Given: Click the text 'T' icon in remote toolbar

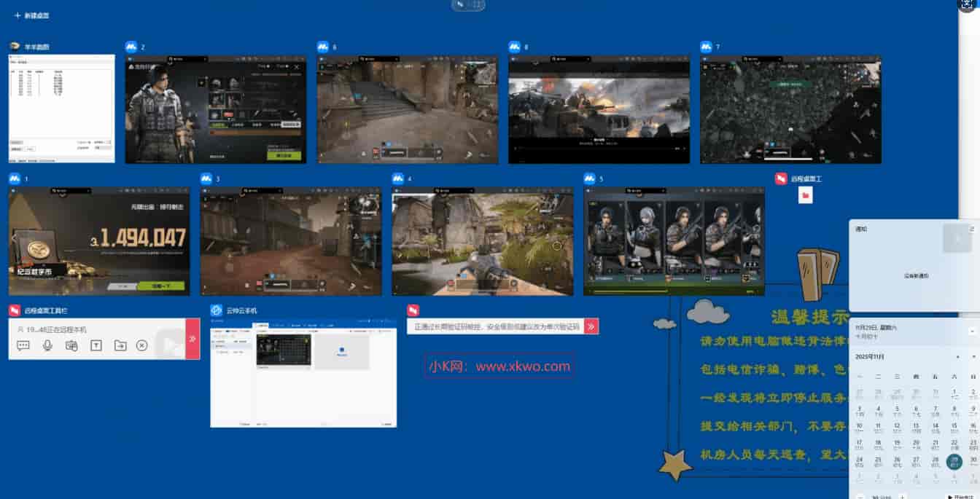Looking at the screenshot, I should 96,345.
